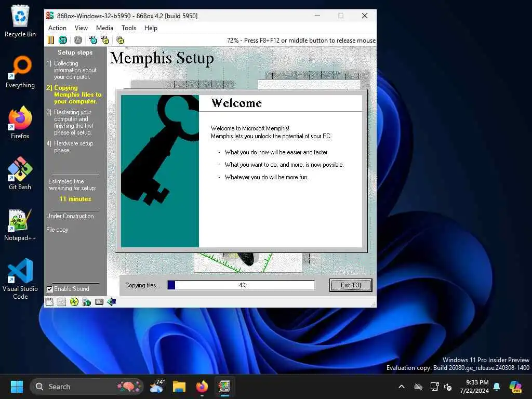The image size is (532, 399).
Task: Click the Exit (F3) button
Action: [x=351, y=285]
